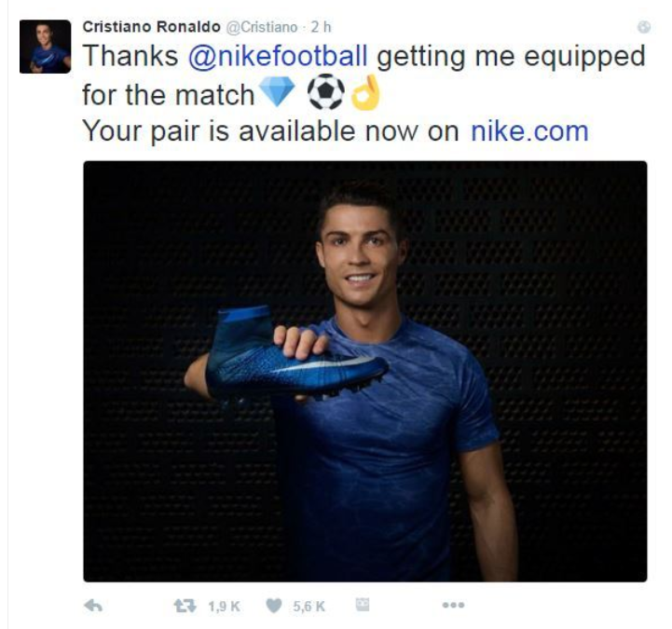Click the soccer ball emoji
This screenshot has width=672, height=629.
pos(327,93)
